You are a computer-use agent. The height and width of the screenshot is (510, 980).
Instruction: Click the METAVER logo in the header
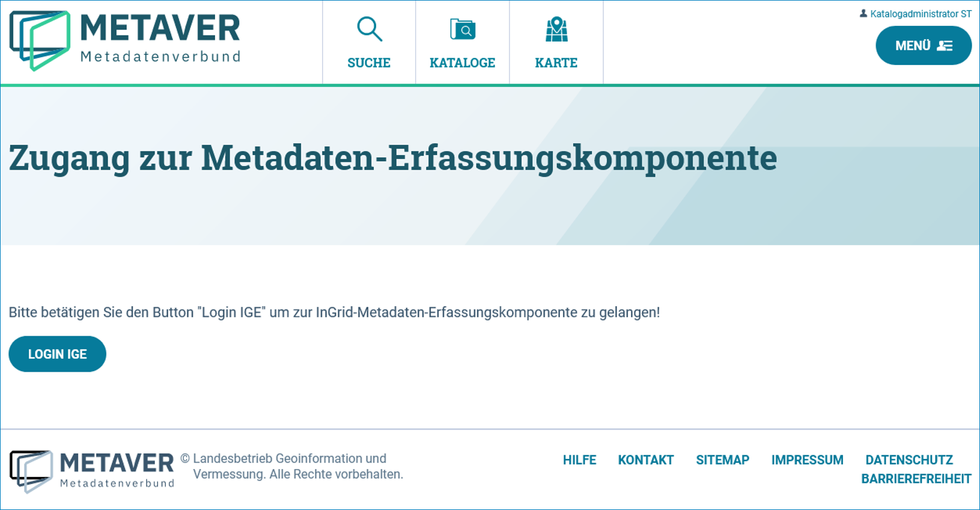125,40
